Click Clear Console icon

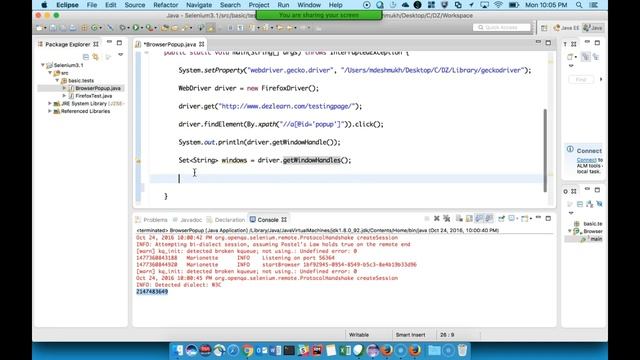click(x=459, y=219)
